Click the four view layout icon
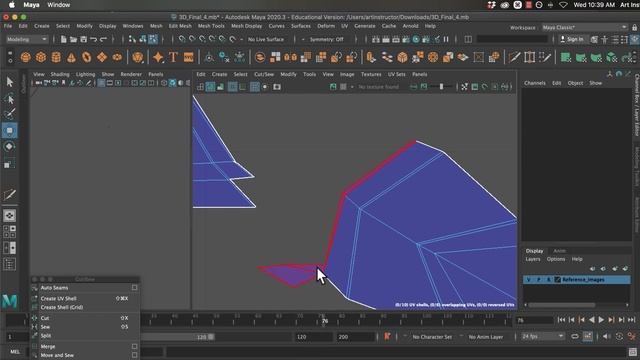 10,231
